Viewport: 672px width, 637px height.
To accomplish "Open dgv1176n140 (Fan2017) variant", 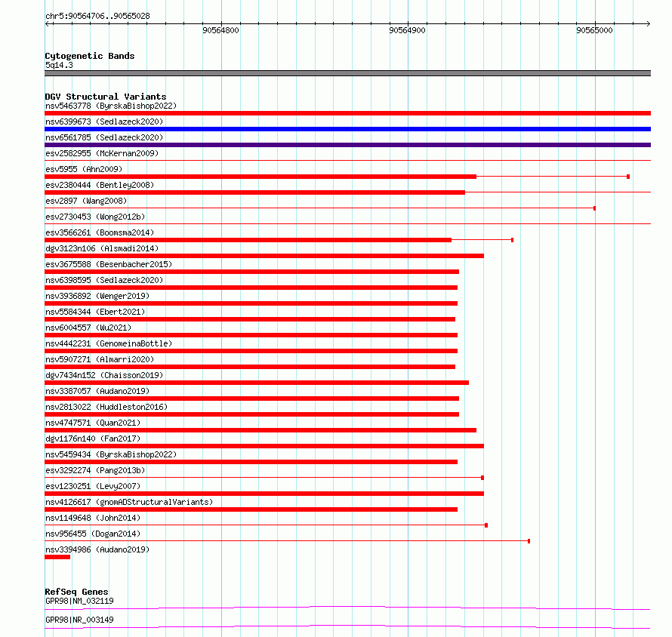I will point(93,439).
